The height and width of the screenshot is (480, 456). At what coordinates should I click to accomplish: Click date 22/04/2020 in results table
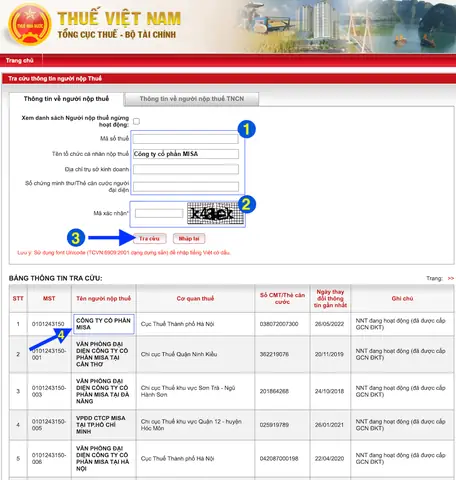(x=329, y=458)
